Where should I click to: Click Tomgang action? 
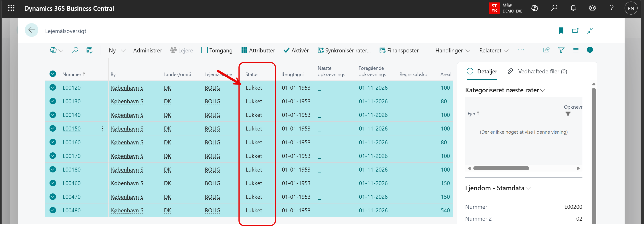(217, 50)
